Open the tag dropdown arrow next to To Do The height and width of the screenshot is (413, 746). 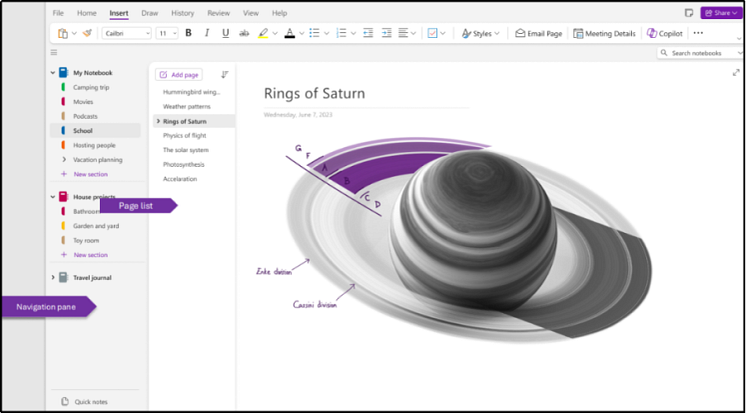coord(443,34)
